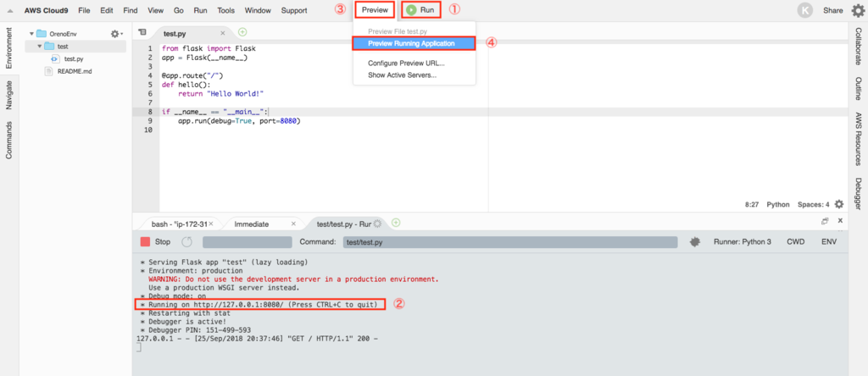Click the green Run play icon
The width and height of the screenshot is (868, 376).
point(411,10)
